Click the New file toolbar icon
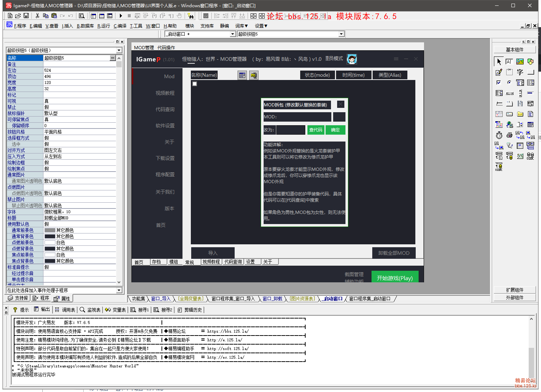This screenshot has height=392, width=541. pyautogui.click(x=10, y=16)
